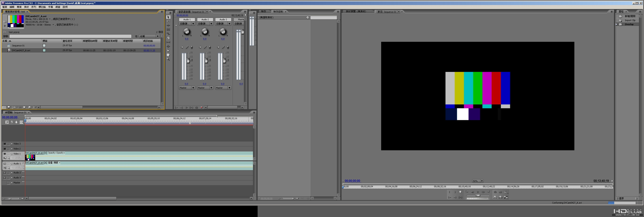Click the Lift button in program monitor
The height and width of the screenshot is (217, 644).
click(495, 197)
